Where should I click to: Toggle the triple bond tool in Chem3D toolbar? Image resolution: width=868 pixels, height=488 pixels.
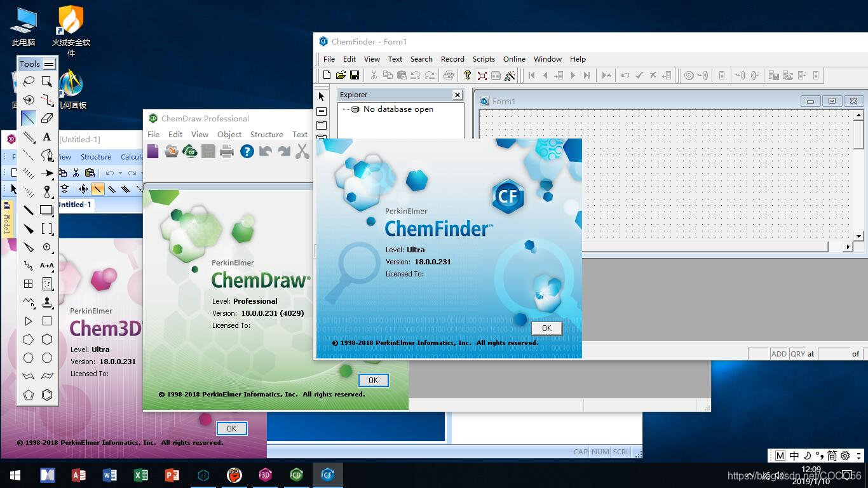pos(125,189)
